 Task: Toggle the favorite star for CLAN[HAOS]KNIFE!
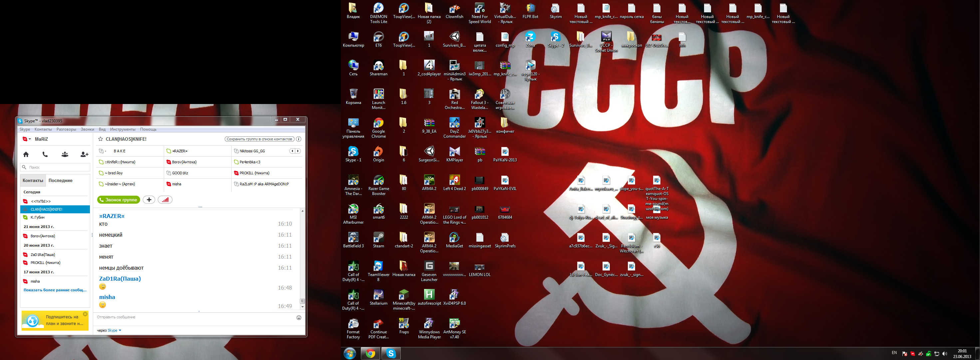pyautogui.click(x=101, y=139)
